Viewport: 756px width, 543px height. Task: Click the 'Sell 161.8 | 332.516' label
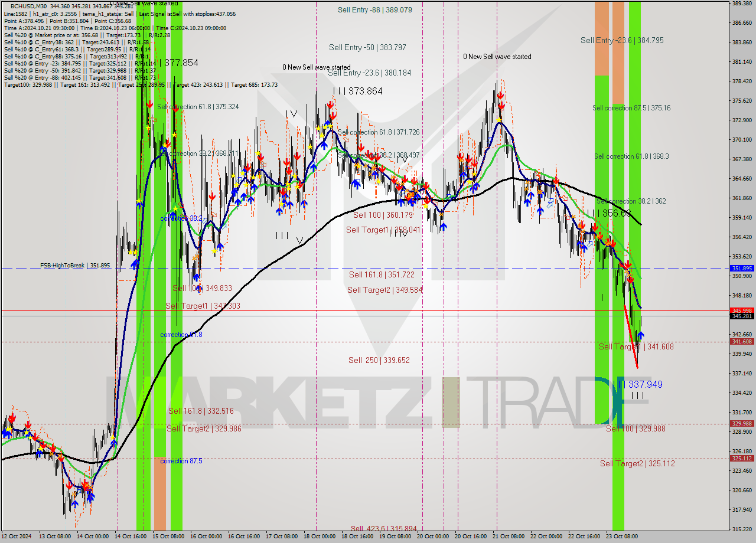(201, 411)
